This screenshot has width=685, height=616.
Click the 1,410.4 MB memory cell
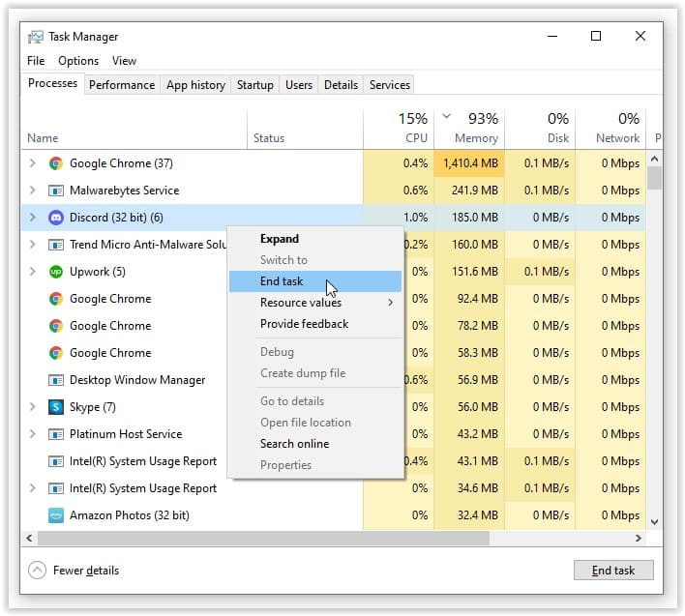[469, 163]
